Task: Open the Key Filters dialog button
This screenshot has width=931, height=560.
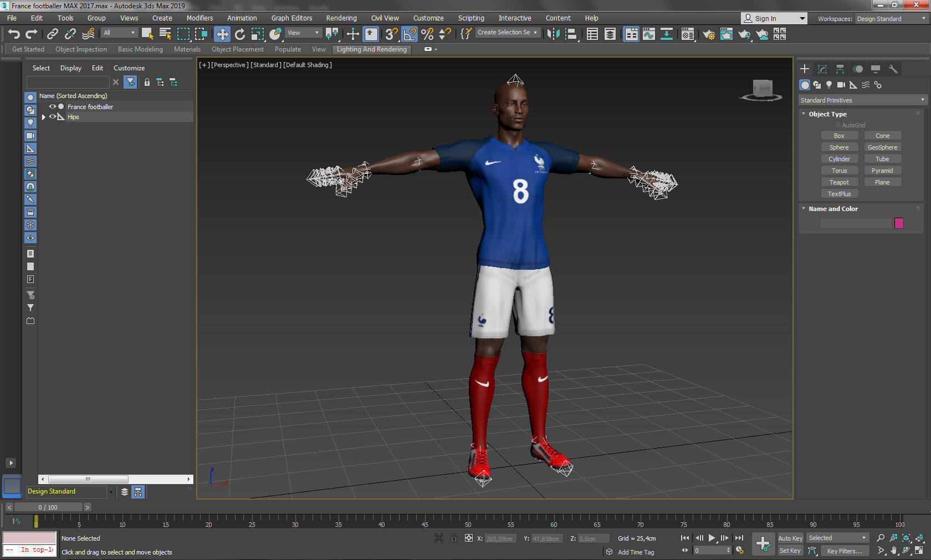Action: point(845,551)
